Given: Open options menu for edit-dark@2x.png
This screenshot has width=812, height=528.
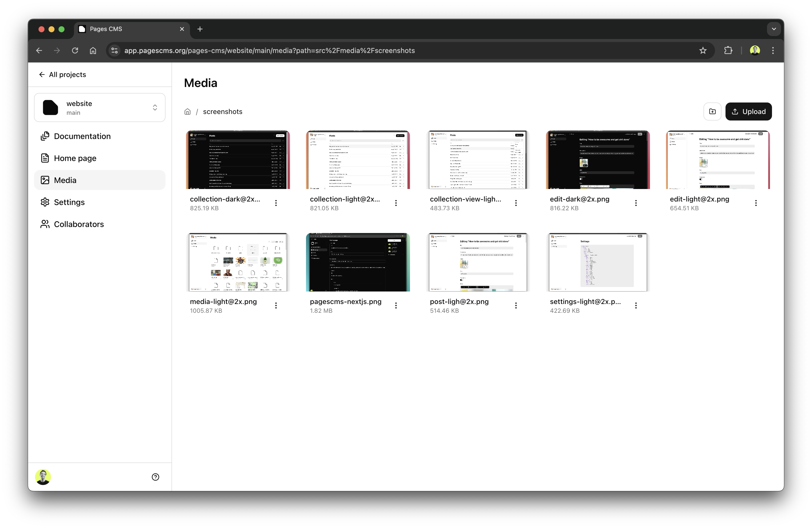Looking at the screenshot, I should pyautogui.click(x=636, y=202).
